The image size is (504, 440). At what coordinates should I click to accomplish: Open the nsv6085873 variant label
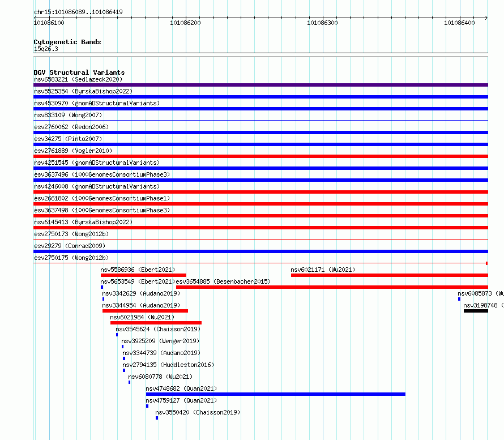[481, 293]
